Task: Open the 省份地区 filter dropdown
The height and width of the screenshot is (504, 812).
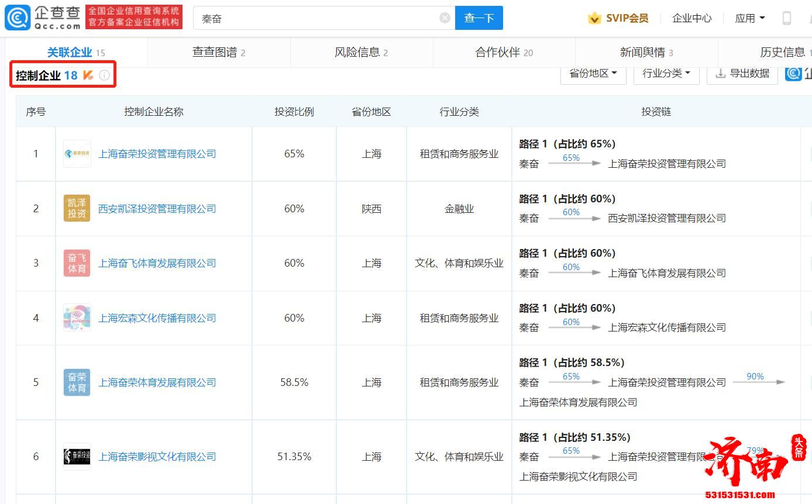Action: point(593,73)
